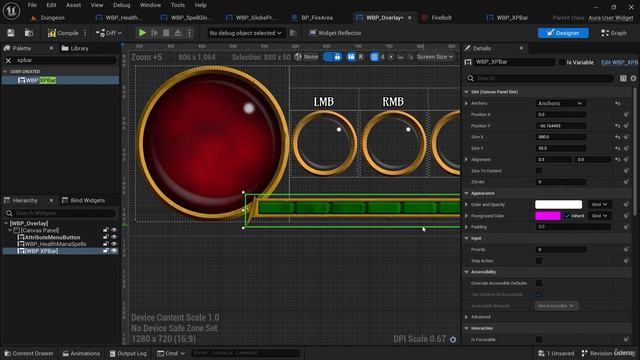Click the Position X value field
640x360 pixels.
coord(561,115)
